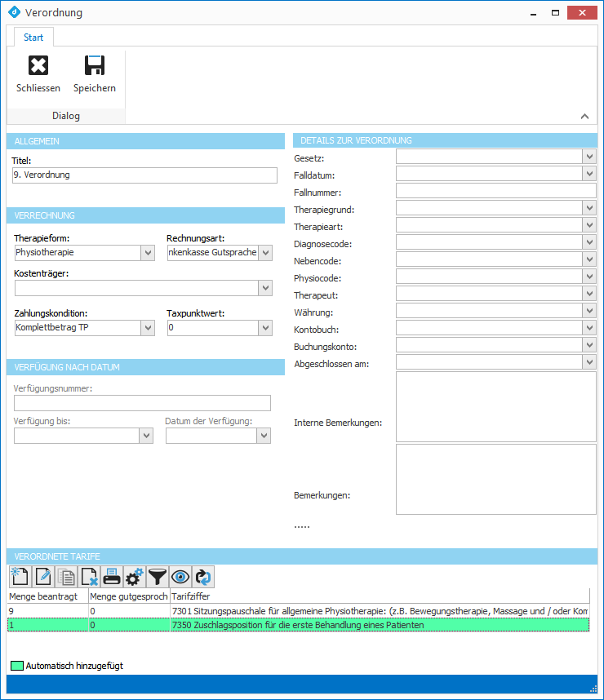Open the Zahlungskondition dropdown arrow
Image resolution: width=604 pixels, height=700 pixels.
148,328
